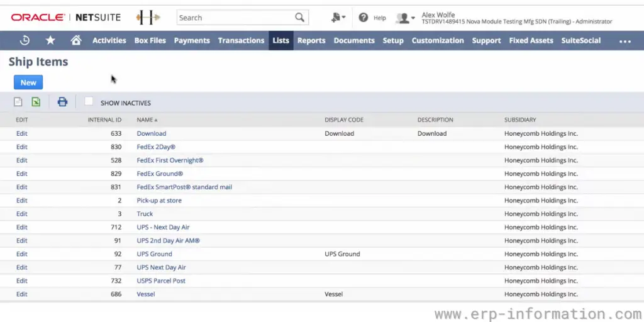Edit the FedEx 2Day ship item

pos(22,147)
